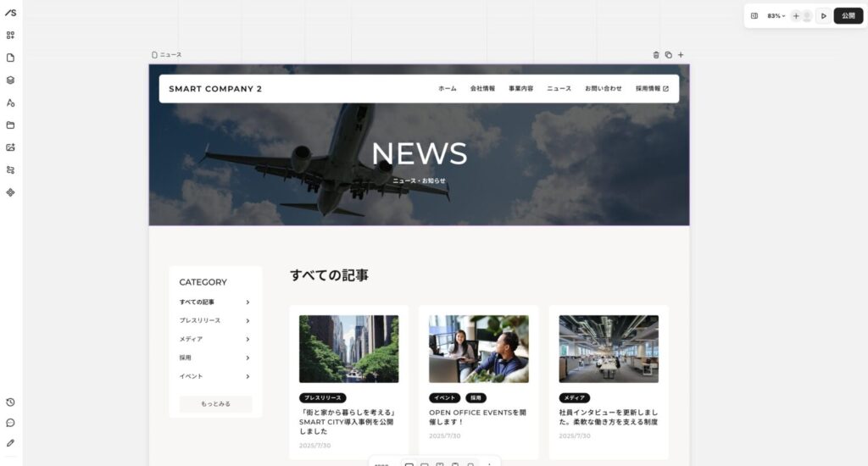Open version history clock icon
Image resolution: width=868 pixels, height=466 pixels.
pyautogui.click(x=10, y=402)
